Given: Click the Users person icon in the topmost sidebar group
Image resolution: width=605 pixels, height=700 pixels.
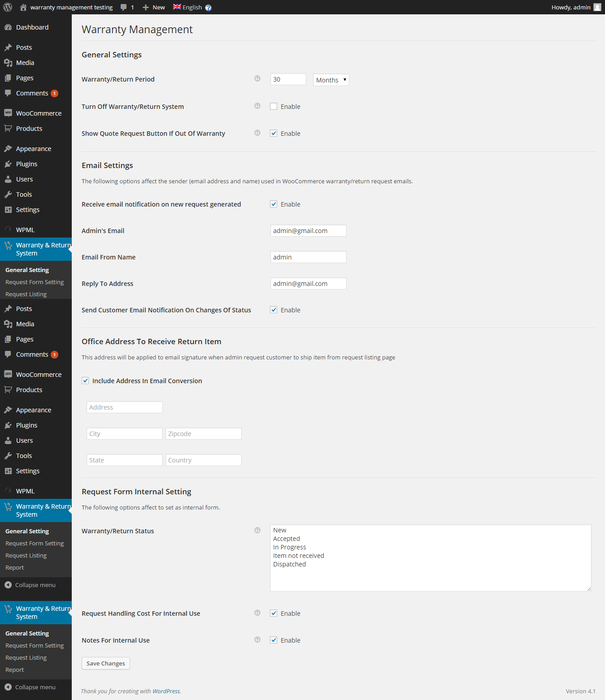Looking at the screenshot, I should [x=8, y=179].
